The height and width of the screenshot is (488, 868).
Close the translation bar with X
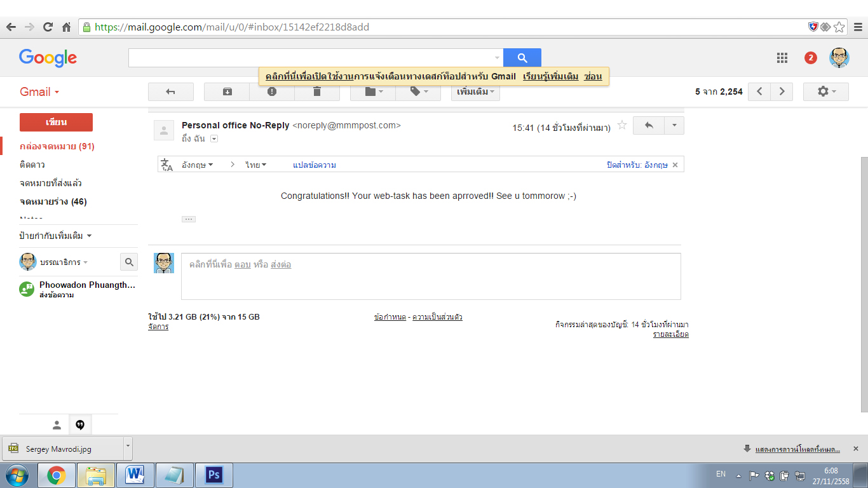675,165
